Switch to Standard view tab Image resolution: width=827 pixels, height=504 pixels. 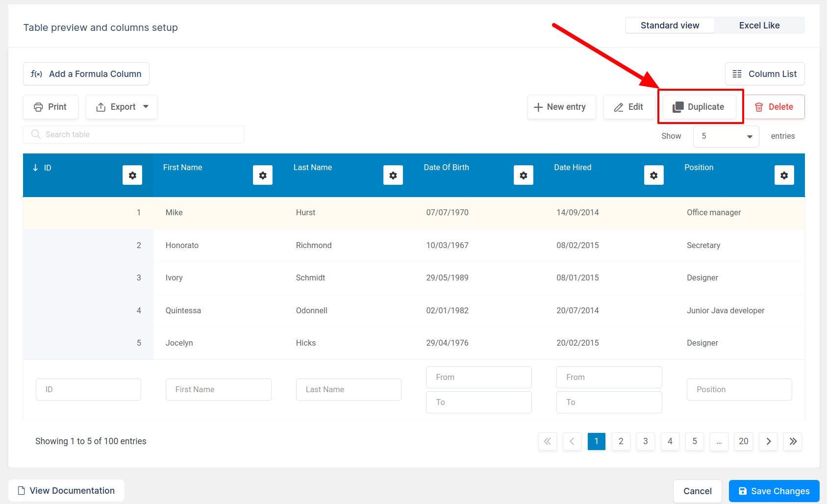click(670, 25)
